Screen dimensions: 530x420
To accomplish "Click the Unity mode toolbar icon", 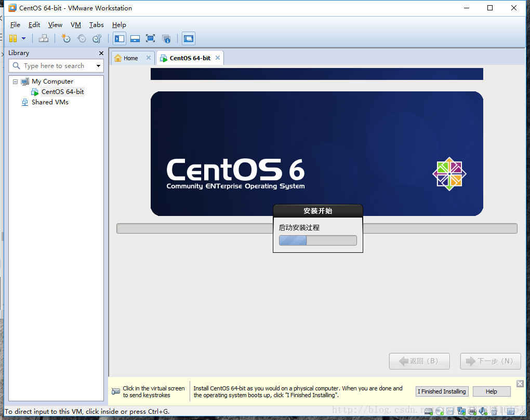I will 166,38.
